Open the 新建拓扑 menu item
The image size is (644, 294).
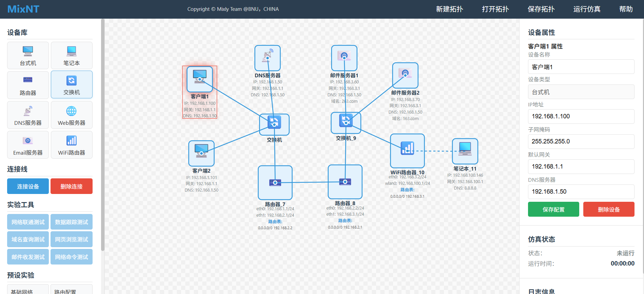[x=449, y=9]
